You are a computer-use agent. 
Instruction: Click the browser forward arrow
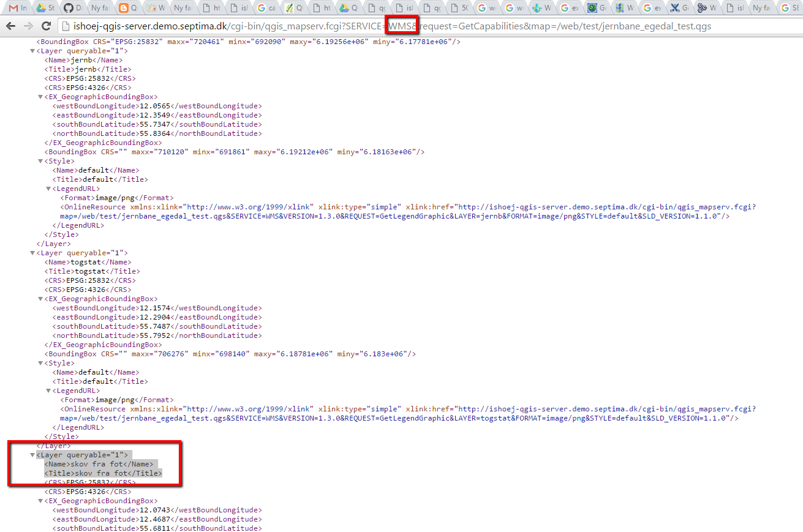(x=28, y=26)
